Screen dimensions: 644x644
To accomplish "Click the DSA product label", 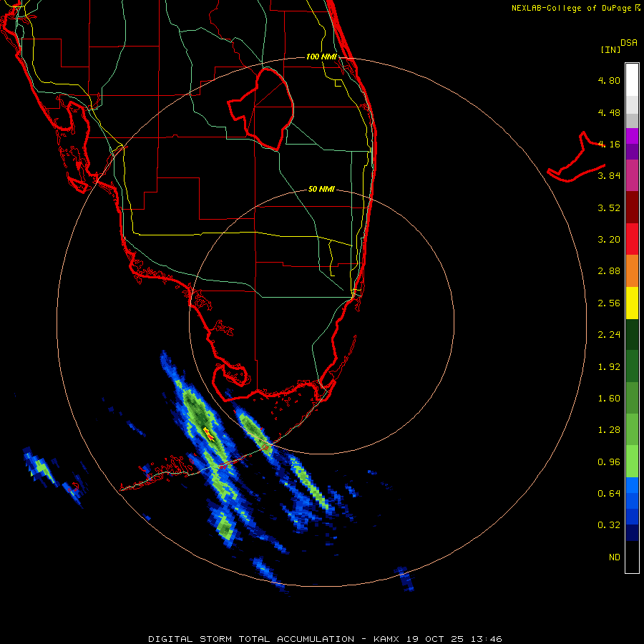I will (629, 43).
